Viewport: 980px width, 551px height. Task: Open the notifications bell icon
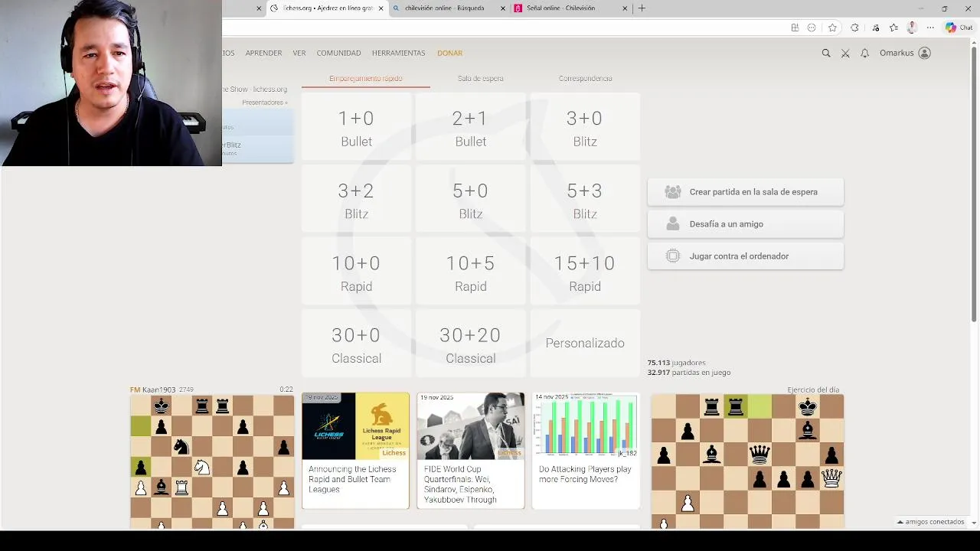coord(864,54)
